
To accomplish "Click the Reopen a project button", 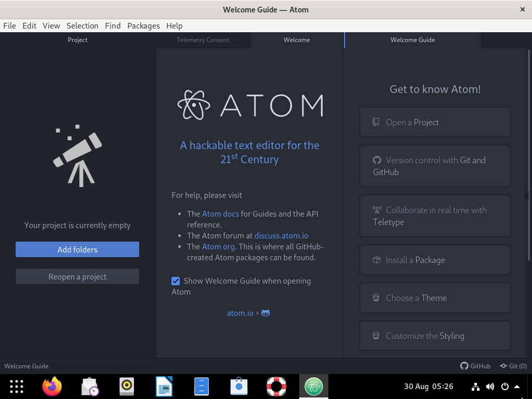I will pyautogui.click(x=77, y=276).
